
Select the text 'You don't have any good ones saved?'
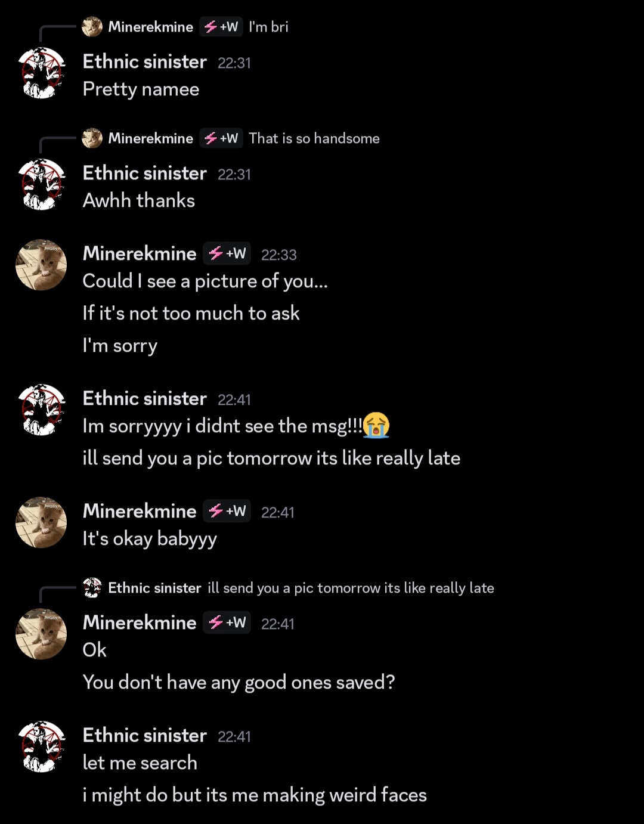click(239, 682)
